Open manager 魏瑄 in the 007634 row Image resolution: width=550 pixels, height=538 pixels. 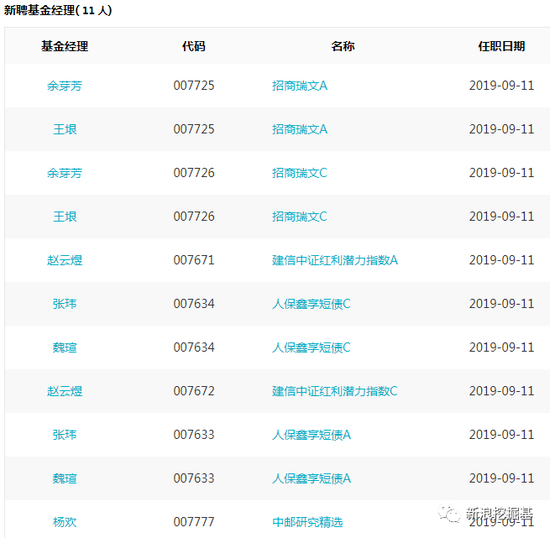point(65,348)
